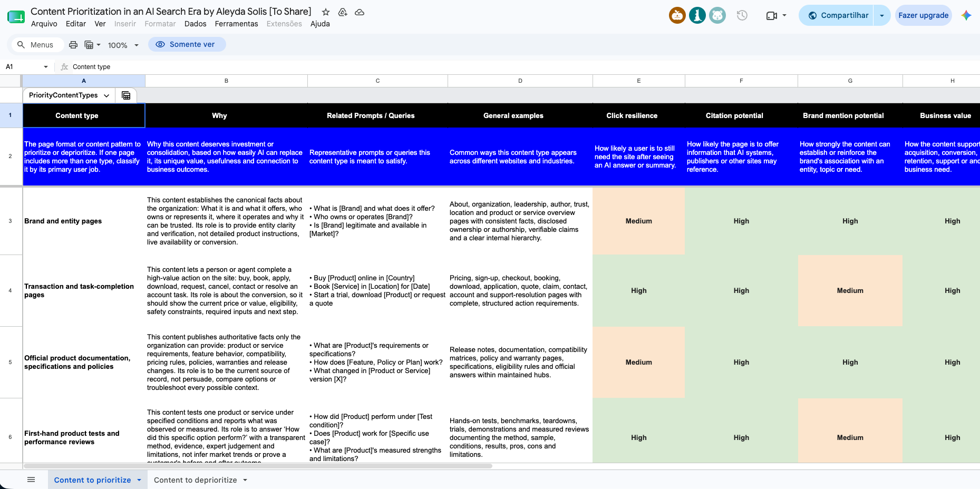Switch to Content to deprioritize sheet tab
This screenshot has width=980, height=489.
click(x=200, y=480)
